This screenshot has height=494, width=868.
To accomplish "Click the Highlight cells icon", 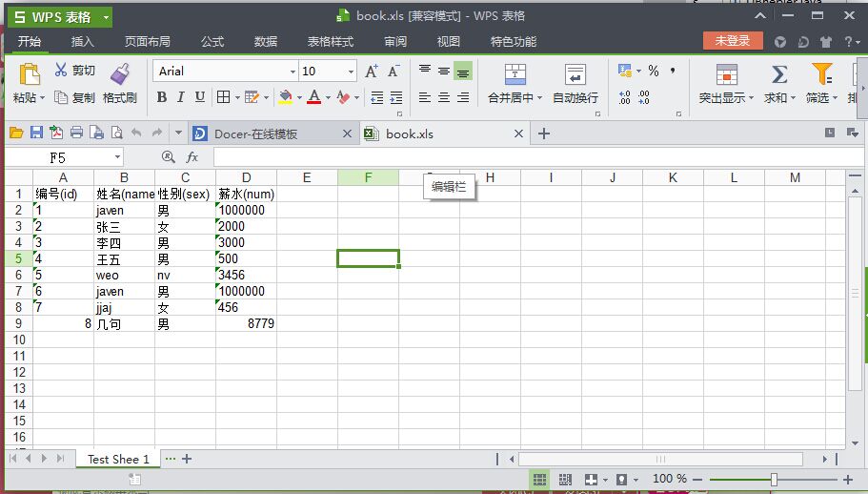I will pyautogui.click(x=726, y=73).
